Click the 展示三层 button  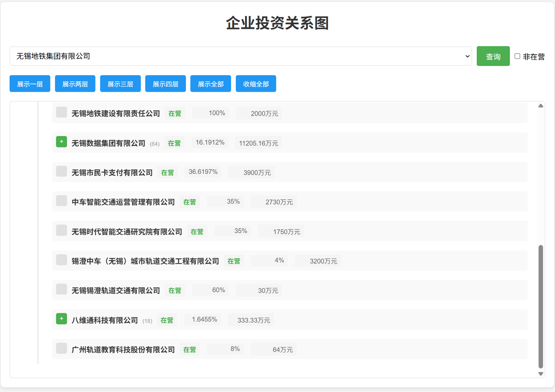(x=120, y=84)
